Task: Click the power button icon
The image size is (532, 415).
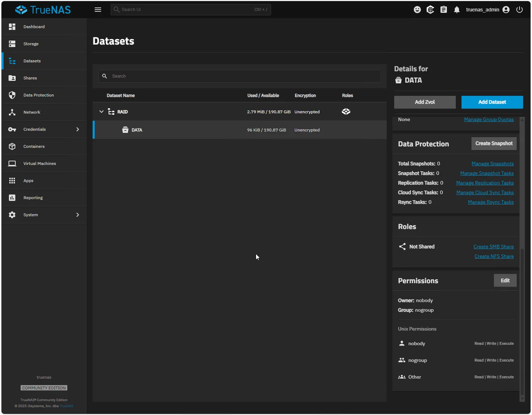Action: (519, 10)
